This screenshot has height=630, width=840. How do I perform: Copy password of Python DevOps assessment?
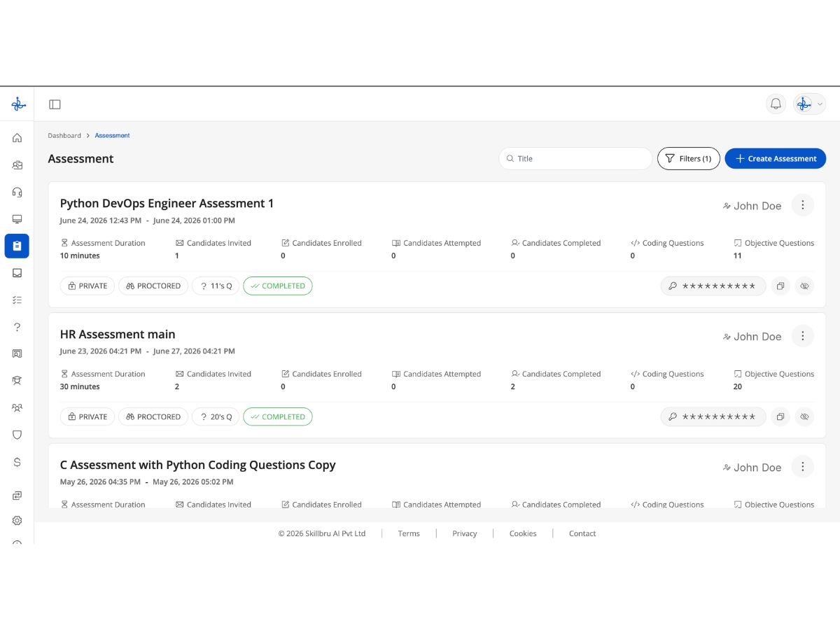[x=780, y=286]
